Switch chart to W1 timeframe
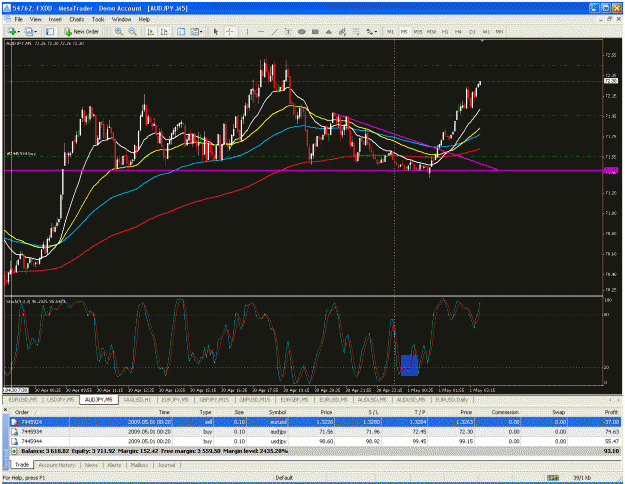The width and height of the screenshot is (625, 484). coord(486,31)
